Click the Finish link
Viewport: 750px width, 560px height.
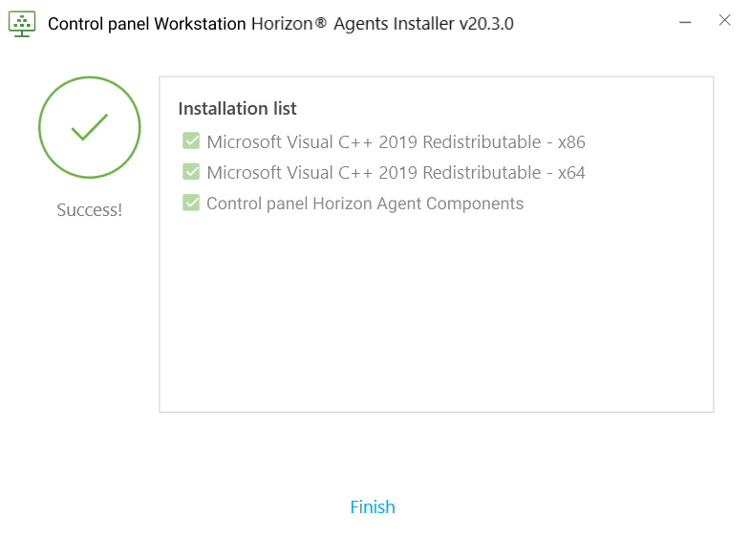point(373,507)
